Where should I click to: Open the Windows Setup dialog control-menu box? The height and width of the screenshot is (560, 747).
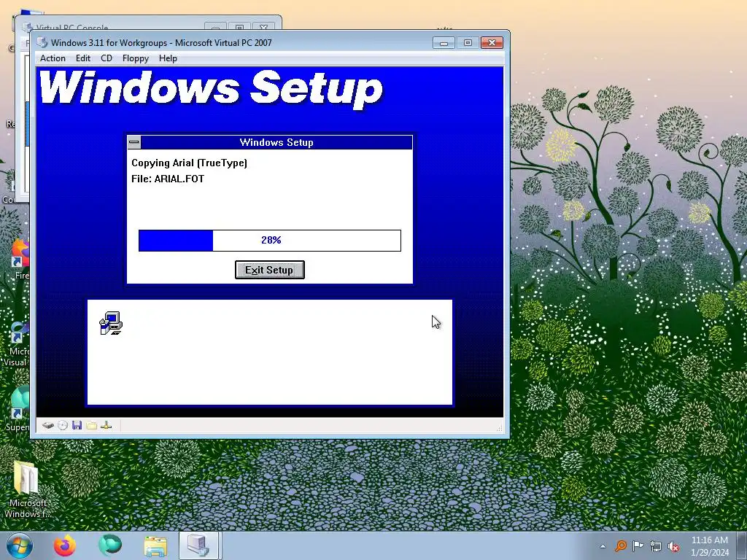point(134,142)
